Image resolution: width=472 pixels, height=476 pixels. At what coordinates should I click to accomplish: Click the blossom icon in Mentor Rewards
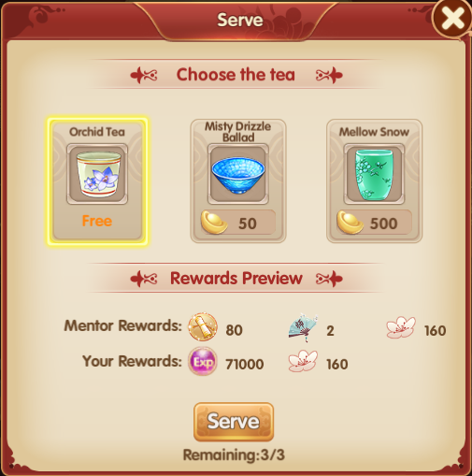(x=401, y=327)
